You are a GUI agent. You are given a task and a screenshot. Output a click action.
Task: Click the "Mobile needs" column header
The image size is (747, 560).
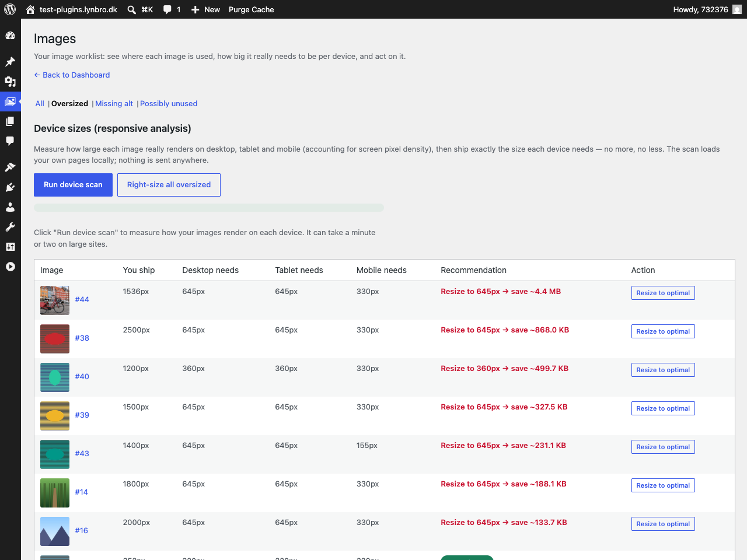click(x=382, y=270)
